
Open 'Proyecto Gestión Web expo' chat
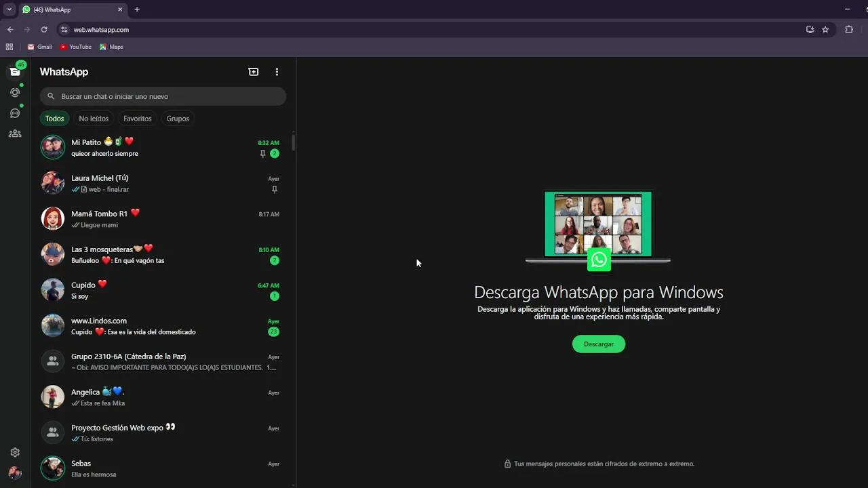tap(163, 432)
